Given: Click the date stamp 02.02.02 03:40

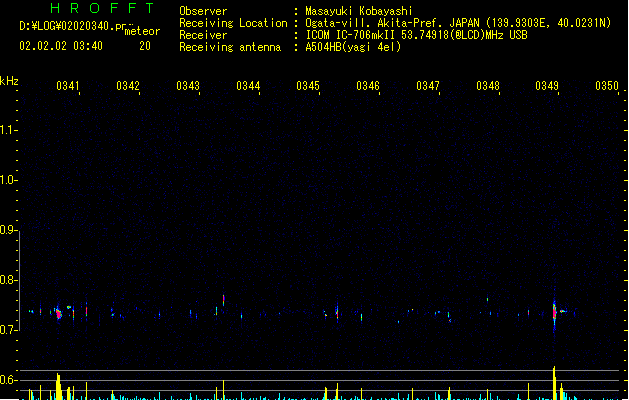Looking at the screenshot, I should tap(61, 46).
